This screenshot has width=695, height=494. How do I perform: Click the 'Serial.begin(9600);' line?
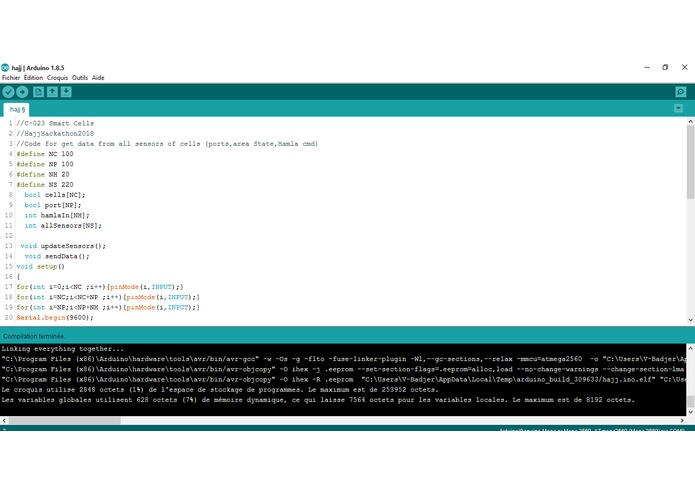coord(55,317)
